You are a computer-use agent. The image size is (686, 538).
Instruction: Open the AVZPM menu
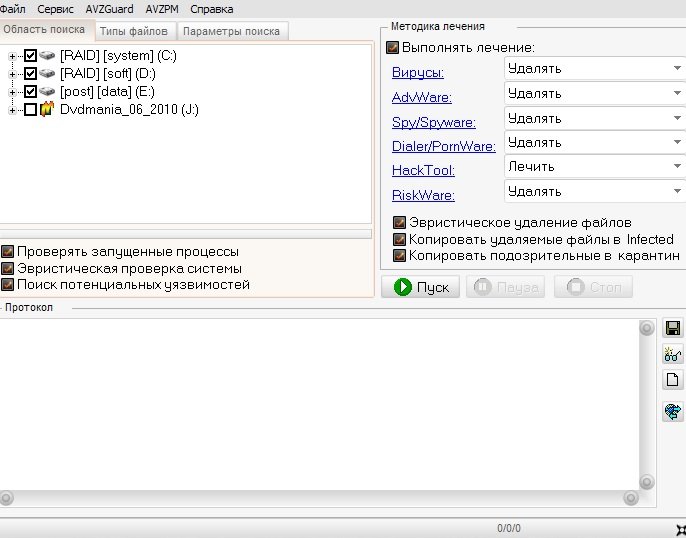161,9
